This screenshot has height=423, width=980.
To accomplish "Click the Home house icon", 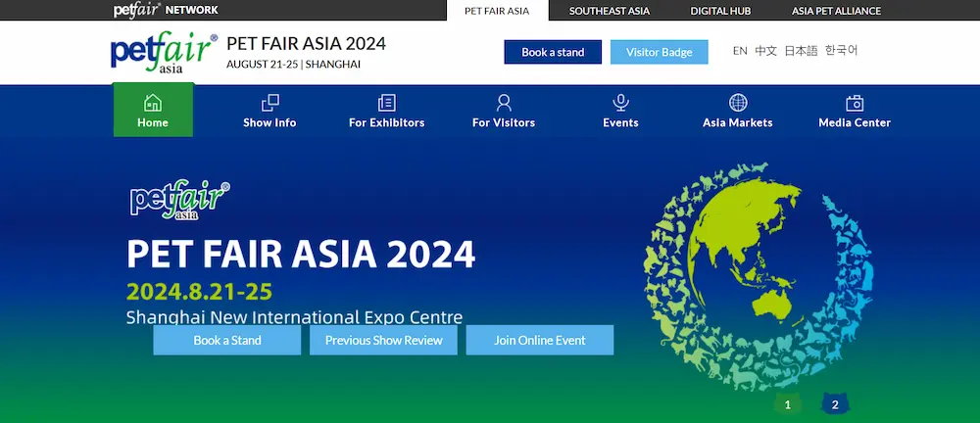I will [153, 103].
